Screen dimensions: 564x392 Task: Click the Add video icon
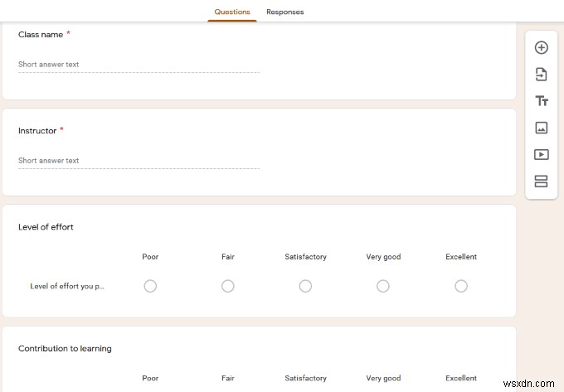[541, 154]
